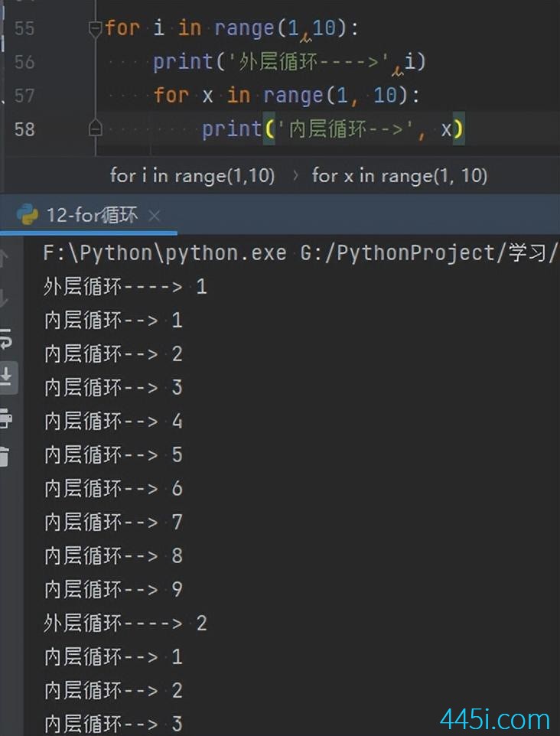Viewport: 560px width, 736px height.
Task: Click the 'print' keyword on line 56
Action: coord(184,62)
